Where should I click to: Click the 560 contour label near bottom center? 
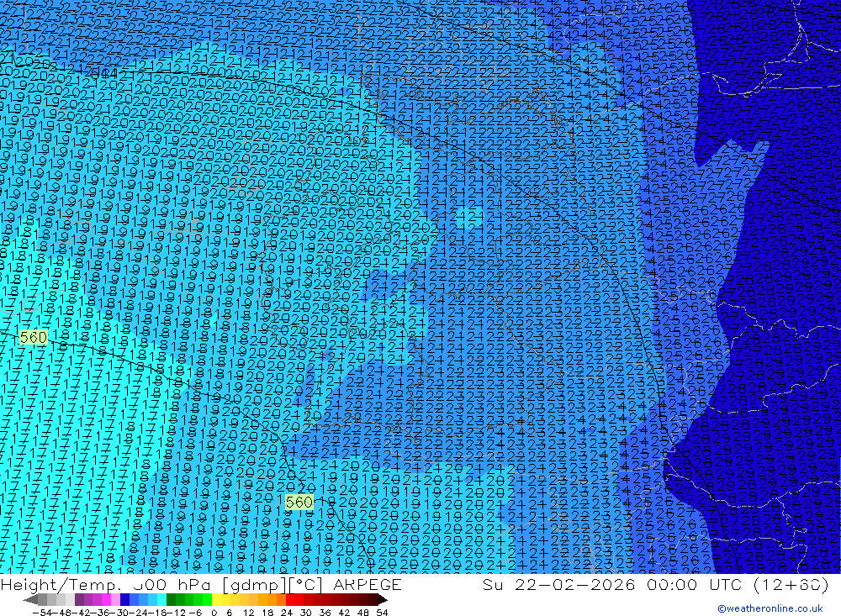pos(299,502)
